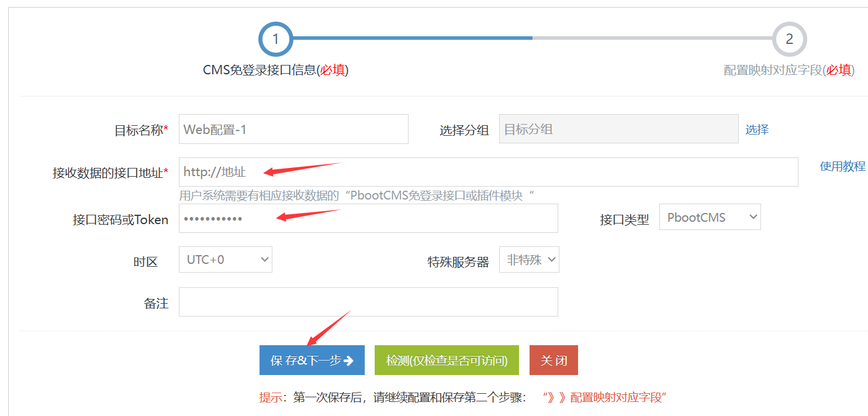The image size is (868, 416).
Task: Click the 接口密码或Token password field
Action: [368, 218]
